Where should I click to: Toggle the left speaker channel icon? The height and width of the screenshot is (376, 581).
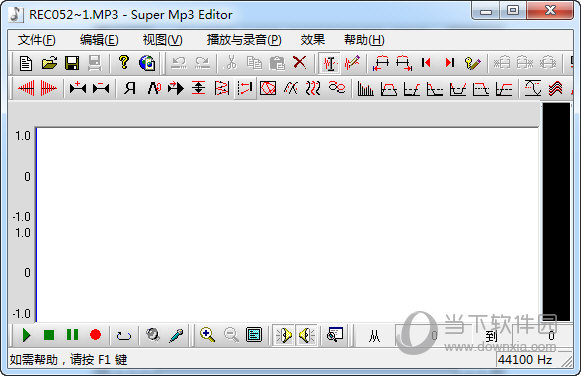pos(283,335)
